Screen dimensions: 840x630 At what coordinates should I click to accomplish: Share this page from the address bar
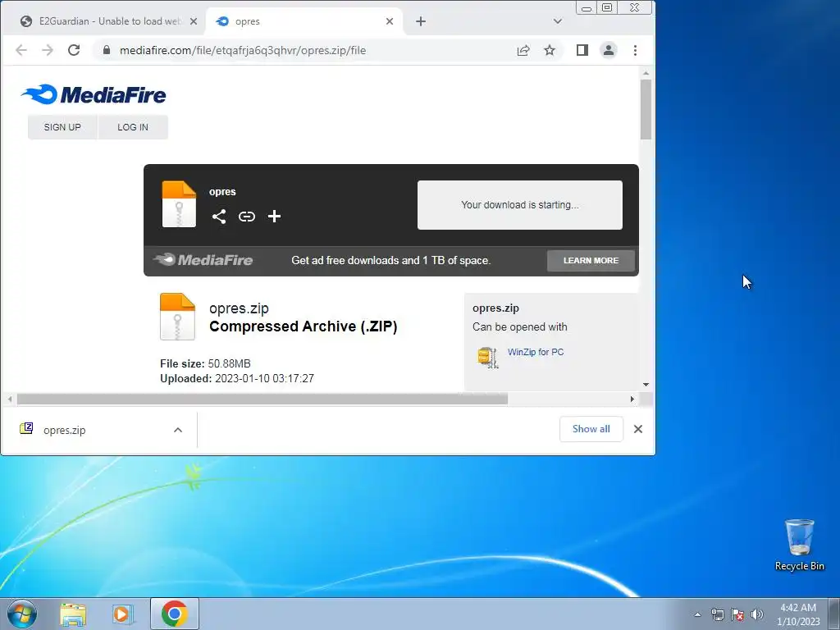[523, 50]
